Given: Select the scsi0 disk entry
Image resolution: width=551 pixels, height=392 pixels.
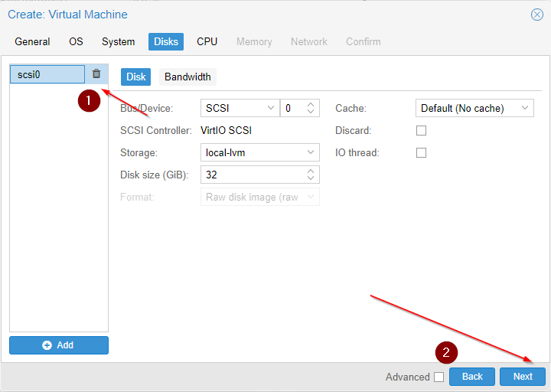Looking at the screenshot, I should 47,74.
